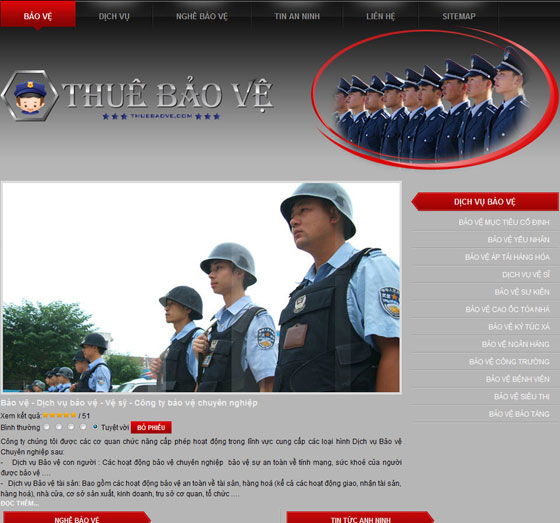Click the BẢO VỆ home tab
Viewport: 560px width, 523px height.
pyautogui.click(x=38, y=16)
